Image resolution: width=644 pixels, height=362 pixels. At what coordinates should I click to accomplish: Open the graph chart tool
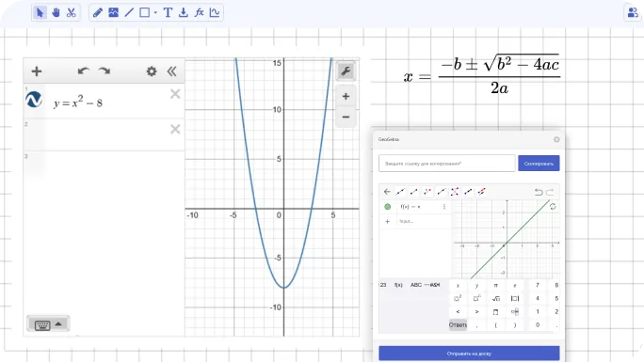[x=215, y=13]
